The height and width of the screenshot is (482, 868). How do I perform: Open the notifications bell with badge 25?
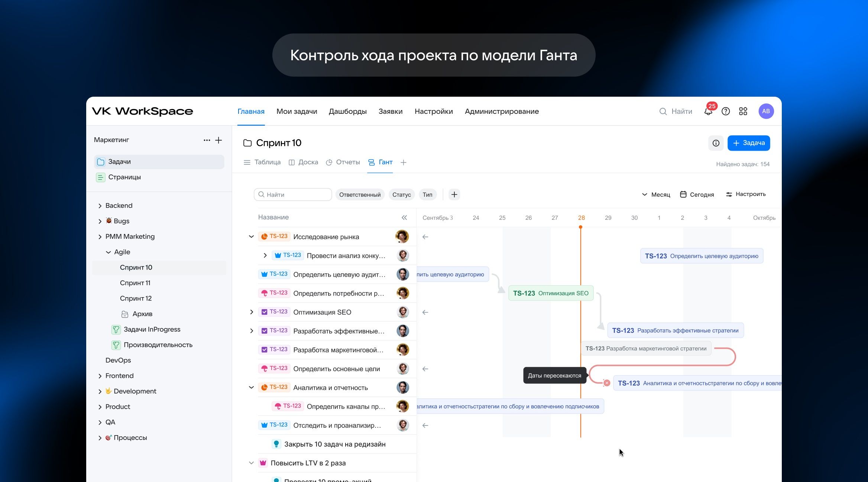point(708,111)
